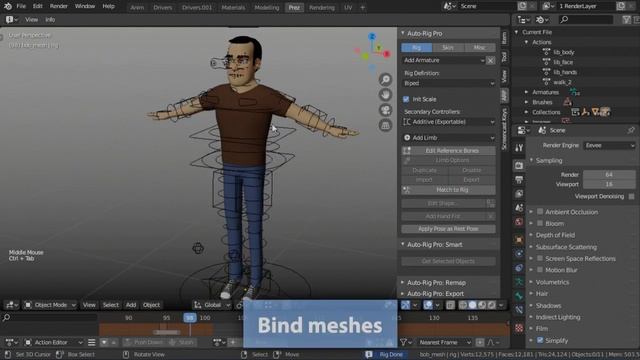Select the Skin tab in Auto-Rig Pro
Image resolution: width=640 pixels, height=360 pixels.
[x=448, y=48]
